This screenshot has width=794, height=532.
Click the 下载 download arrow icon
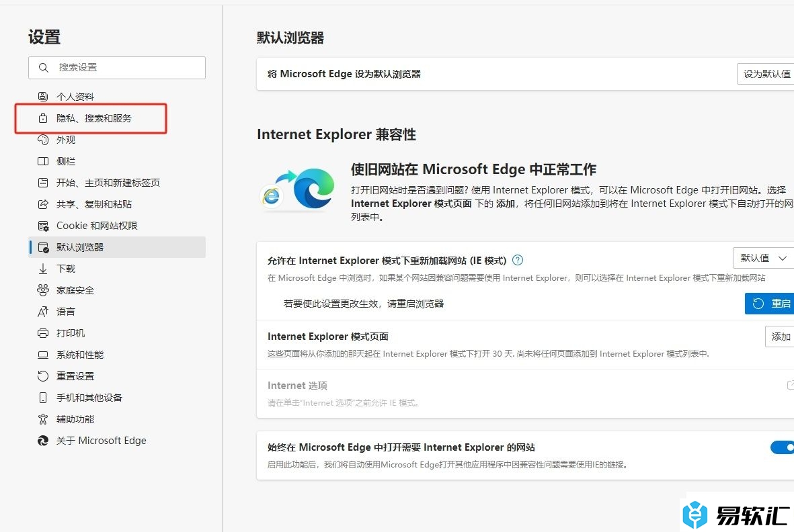[43, 269]
